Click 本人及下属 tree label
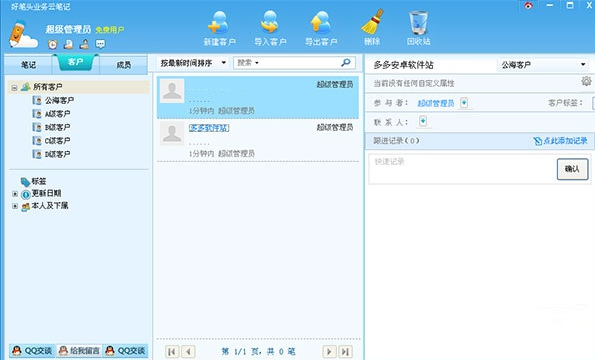This screenshot has height=360, width=595. [x=50, y=206]
